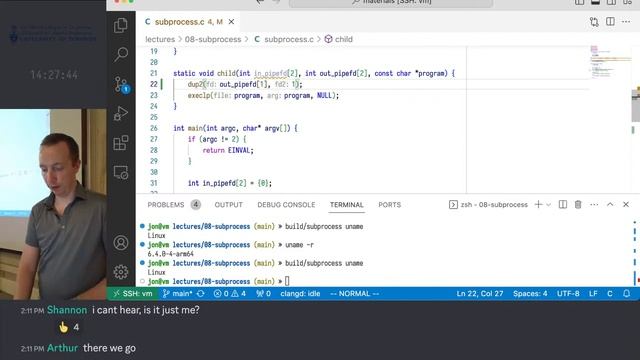This screenshot has width=640, height=360.
Task: Open the Extensions view
Action: [x=121, y=143]
